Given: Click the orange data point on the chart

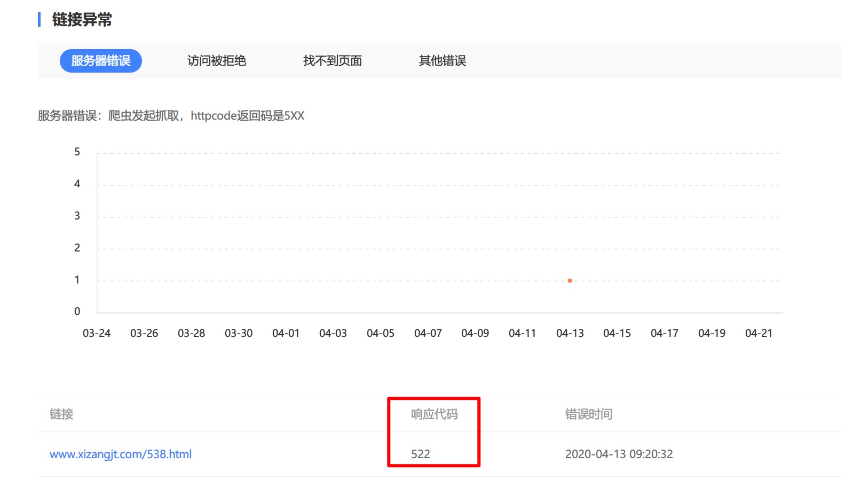Looking at the screenshot, I should (x=570, y=280).
